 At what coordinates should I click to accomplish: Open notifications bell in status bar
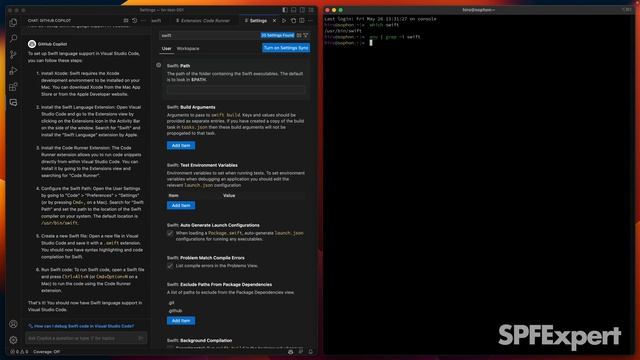click(x=311, y=351)
